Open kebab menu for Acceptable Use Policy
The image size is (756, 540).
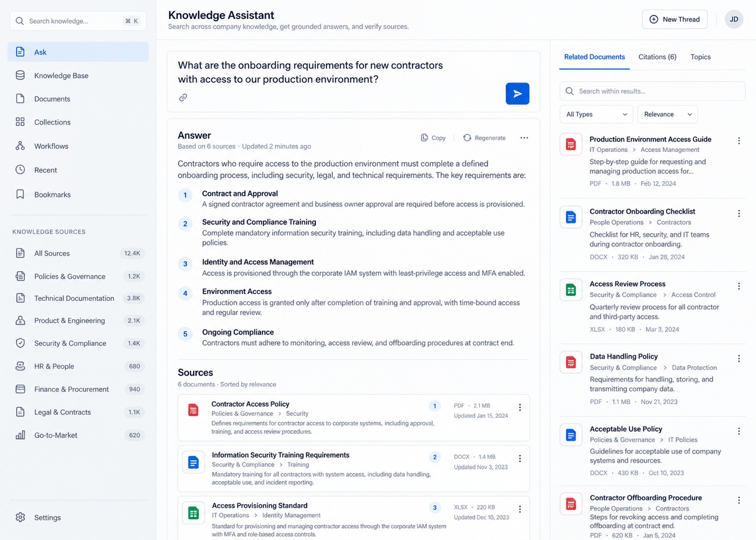click(x=739, y=431)
